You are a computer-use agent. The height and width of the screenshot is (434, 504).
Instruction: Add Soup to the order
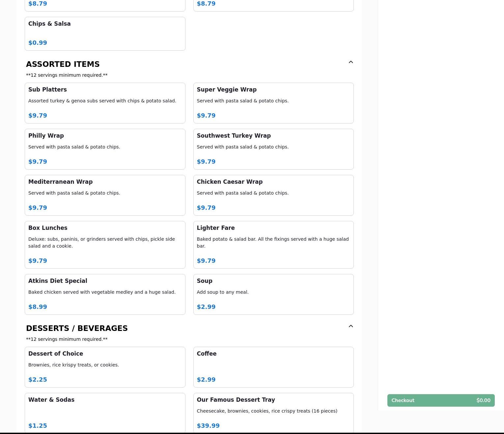(273, 294)
